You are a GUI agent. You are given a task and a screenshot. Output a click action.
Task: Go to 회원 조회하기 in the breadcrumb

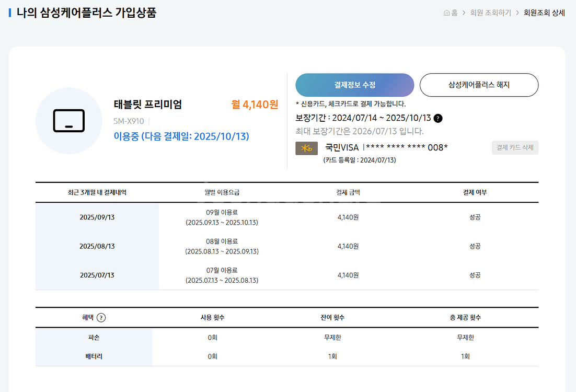pyautogui.click(x=490, y=13)
